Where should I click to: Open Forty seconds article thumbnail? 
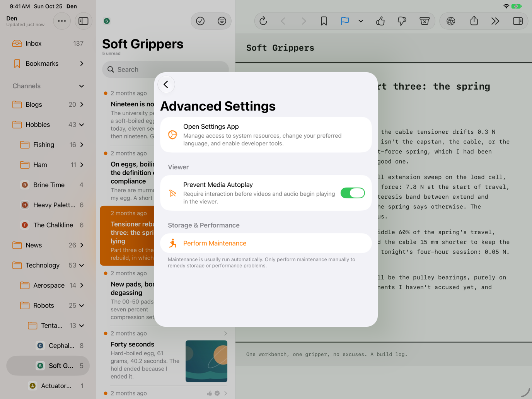pyautogui.click(x=206, y=361)
